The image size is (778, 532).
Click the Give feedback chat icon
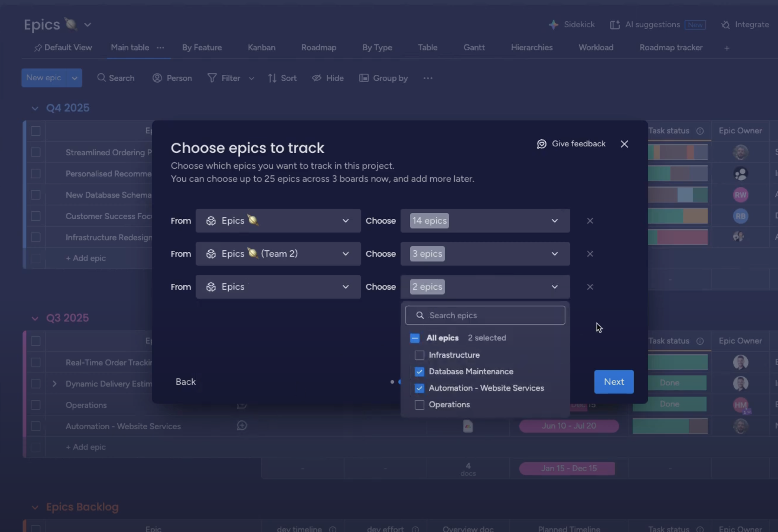tap(541, 144)
